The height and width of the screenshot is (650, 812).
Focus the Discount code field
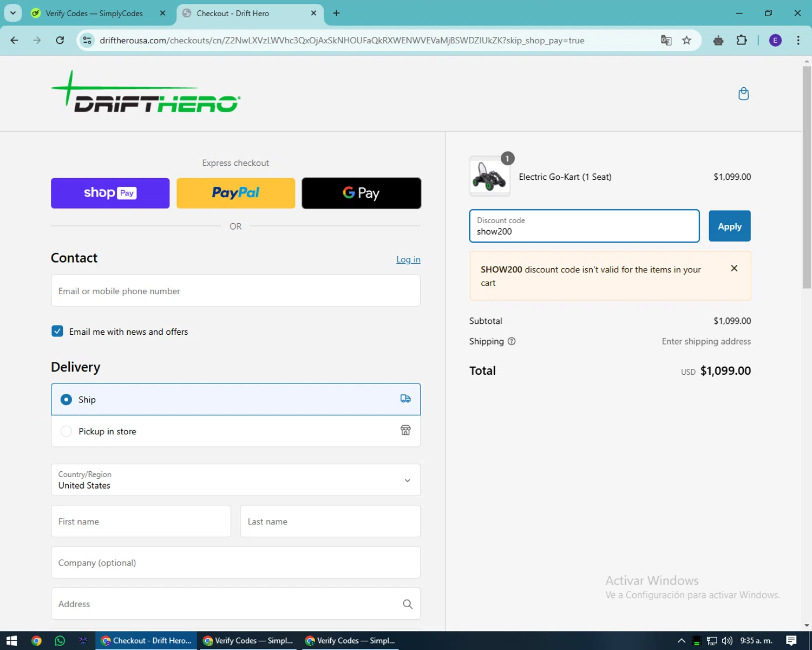click(584, 226)
